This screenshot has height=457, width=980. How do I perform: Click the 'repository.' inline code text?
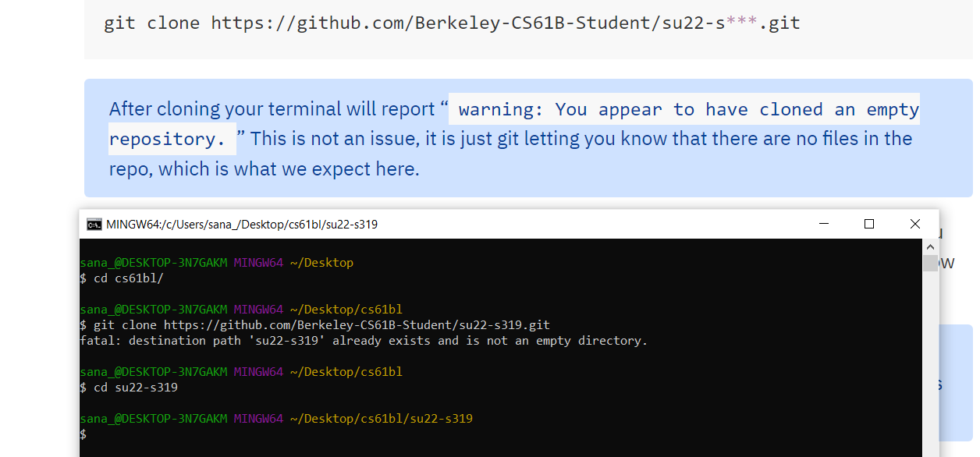tap(167, 139)
